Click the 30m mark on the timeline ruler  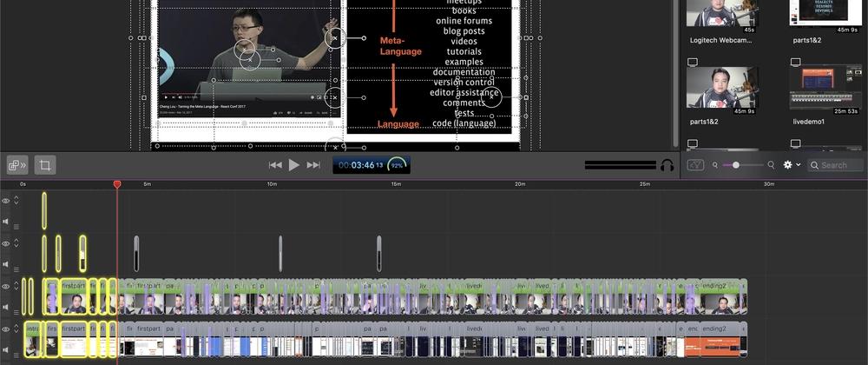(x=769, y=184)
